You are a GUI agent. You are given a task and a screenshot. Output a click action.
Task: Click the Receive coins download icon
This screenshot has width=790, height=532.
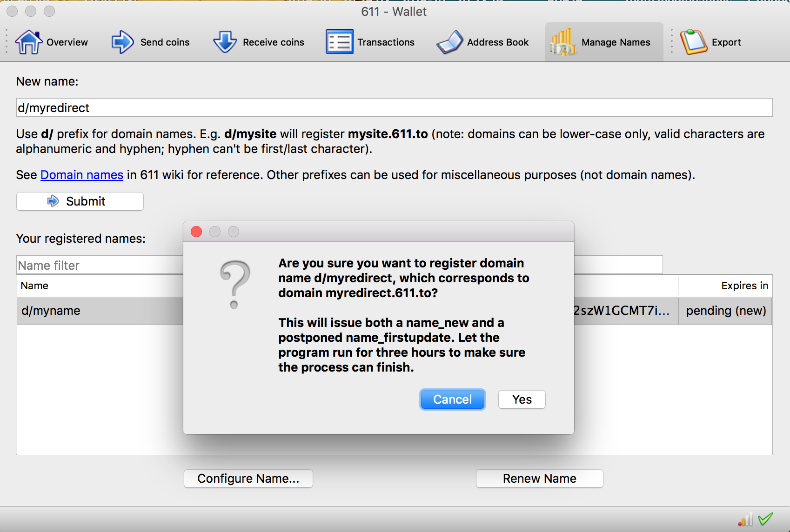pos(225,42)
